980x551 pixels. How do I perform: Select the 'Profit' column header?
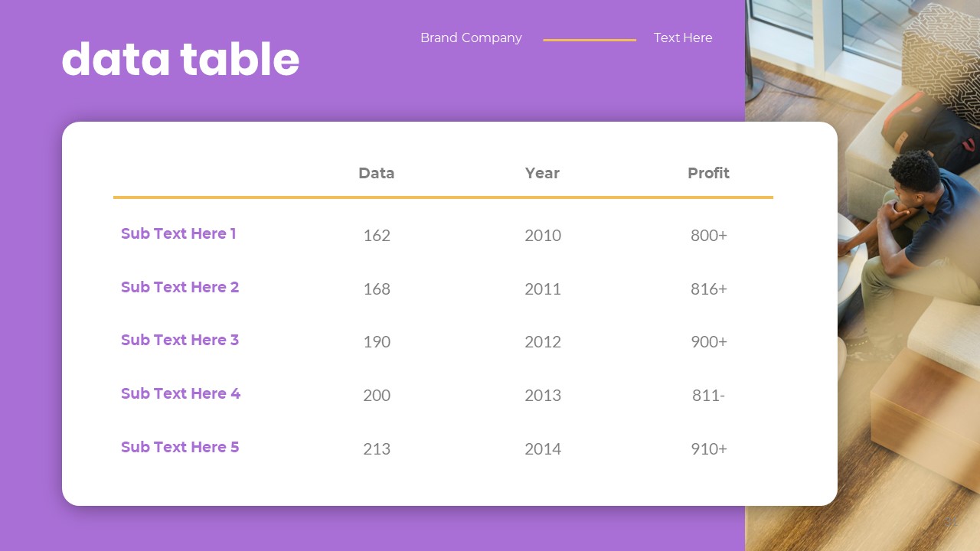point(708,173)
